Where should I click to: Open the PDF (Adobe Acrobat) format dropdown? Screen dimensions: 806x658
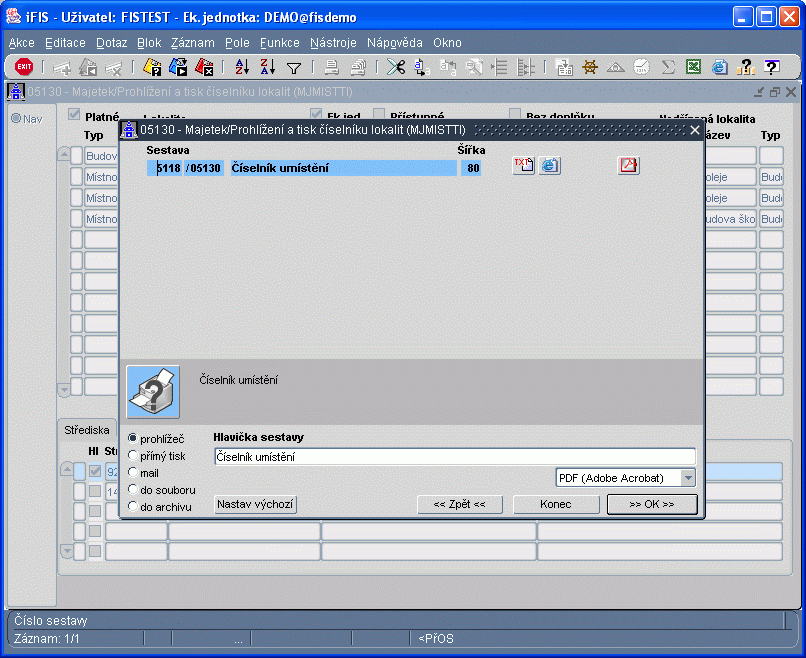688,478
